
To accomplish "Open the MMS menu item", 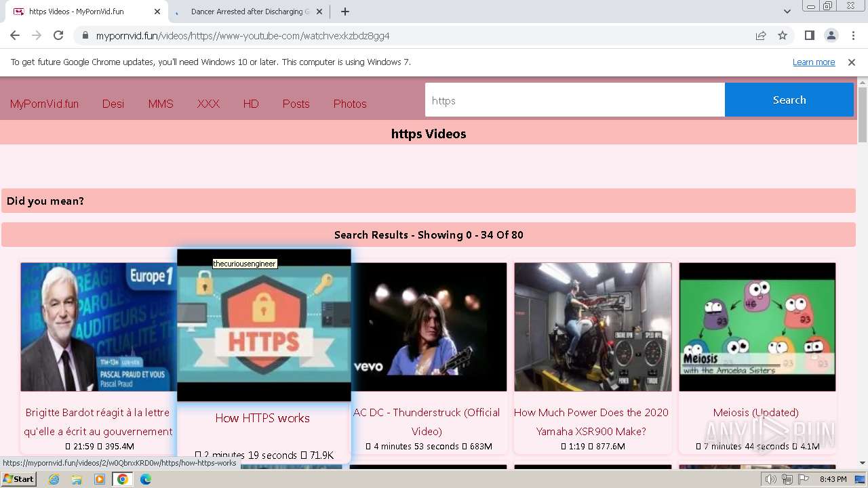I will click(x=161, y=104).
